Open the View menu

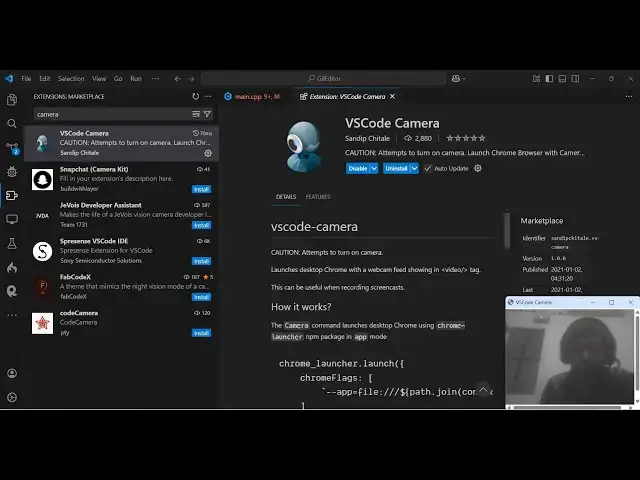[99, 78]
